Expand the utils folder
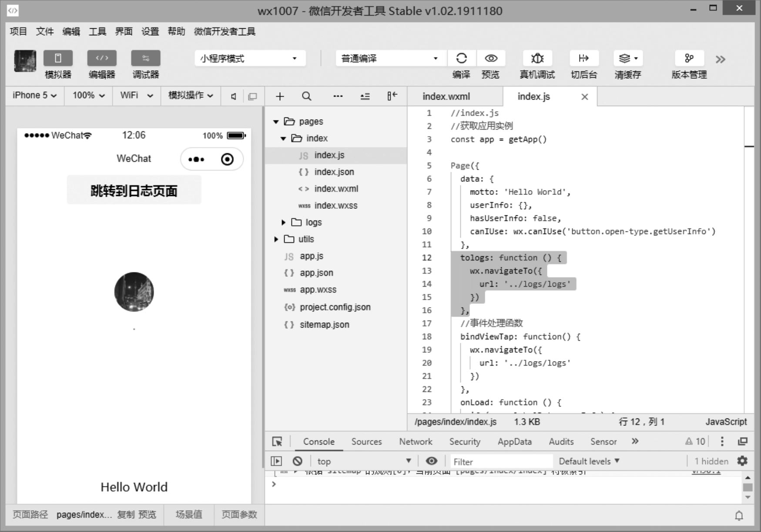761x532 pixels. (x=276, y=239)
